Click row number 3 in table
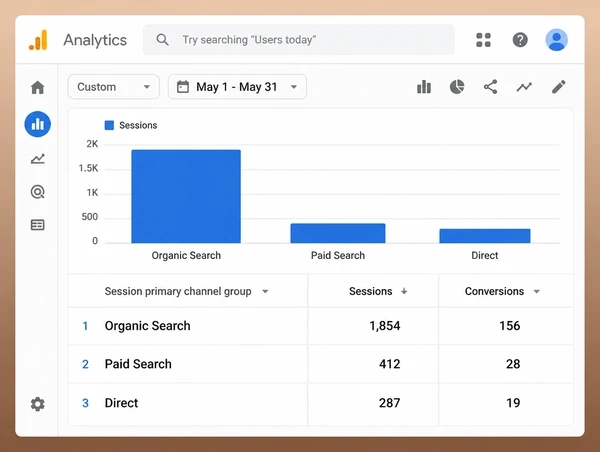The image size is (600, 452). (x=85, y=403)
